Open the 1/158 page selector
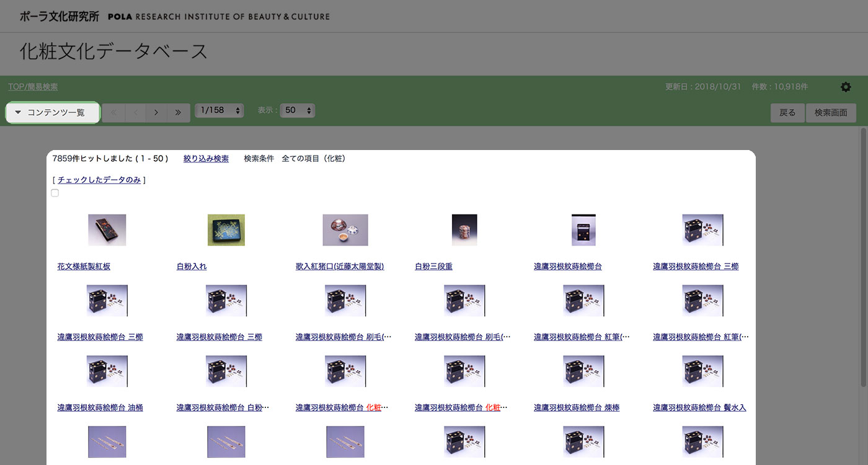The height and width of the screenshot is (465, 868). [220, 110]
